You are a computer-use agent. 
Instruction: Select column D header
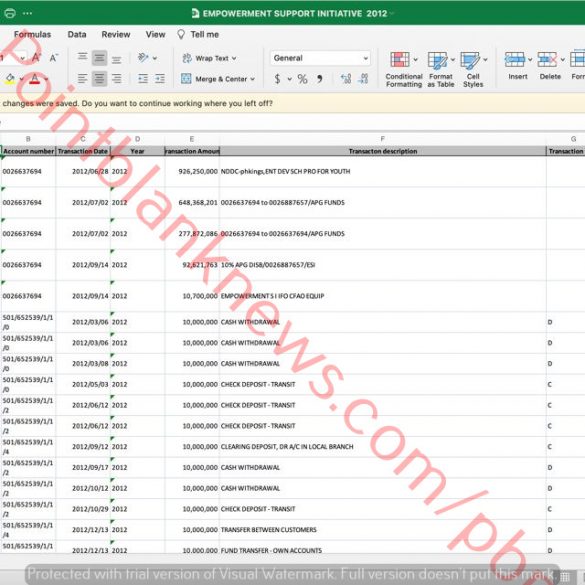(137, 139)
